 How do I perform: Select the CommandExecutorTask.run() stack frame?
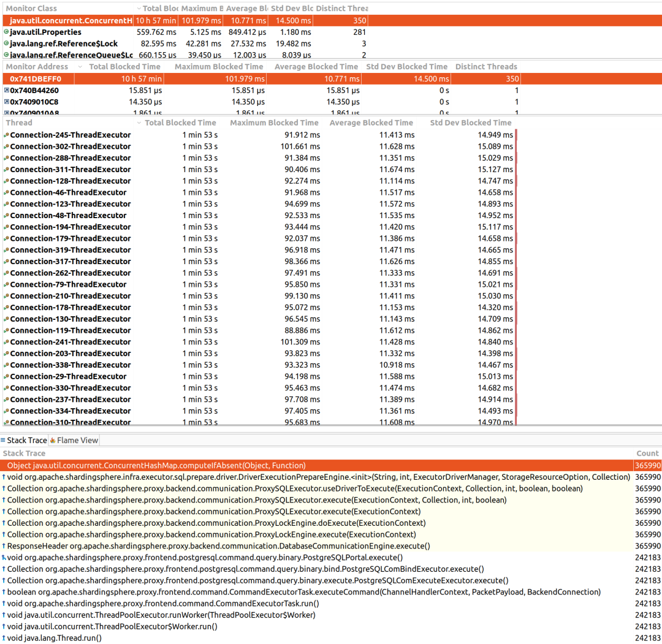click(x=331, y=604)
